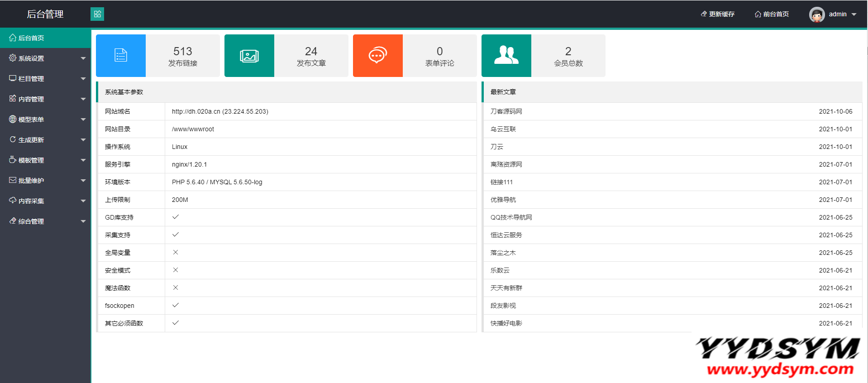
Task: Click the members icon for 会员总数
Action: coord(506,56)
